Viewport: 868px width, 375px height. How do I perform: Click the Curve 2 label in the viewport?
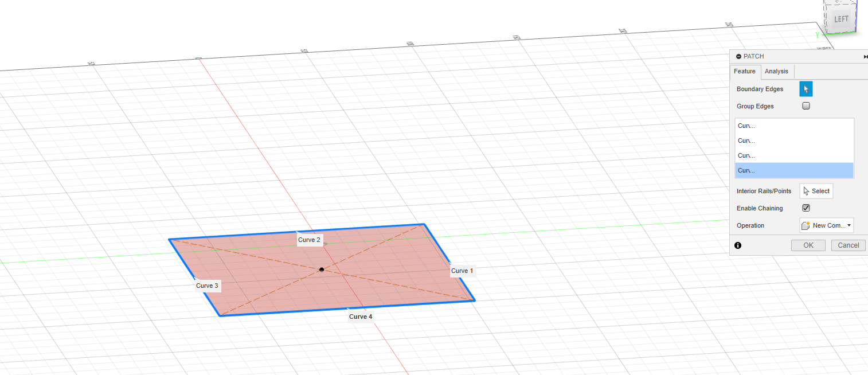pyautogui.click(x=309, y=240)
